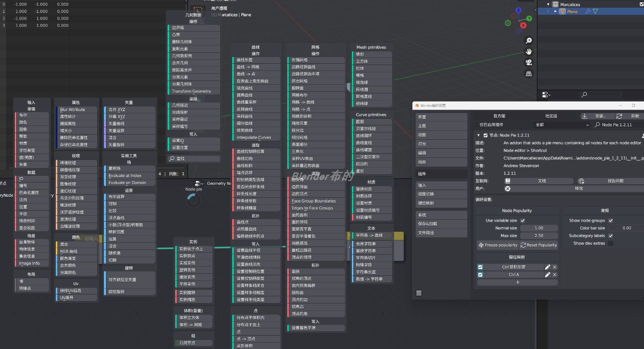The height and width of the screenshot is (349, 644).
Task: Pick Face Group Boundaries node entry
Action: [316, 201]
